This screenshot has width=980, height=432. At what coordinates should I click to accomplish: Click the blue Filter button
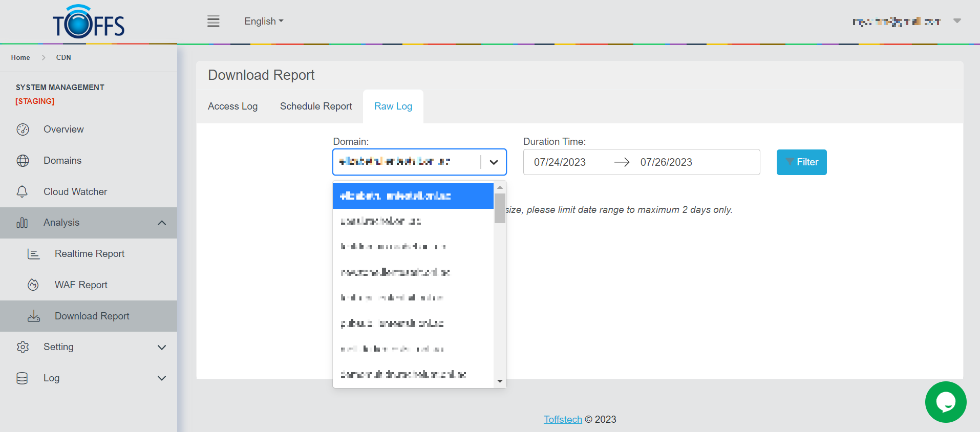click(x=801, y=162)
